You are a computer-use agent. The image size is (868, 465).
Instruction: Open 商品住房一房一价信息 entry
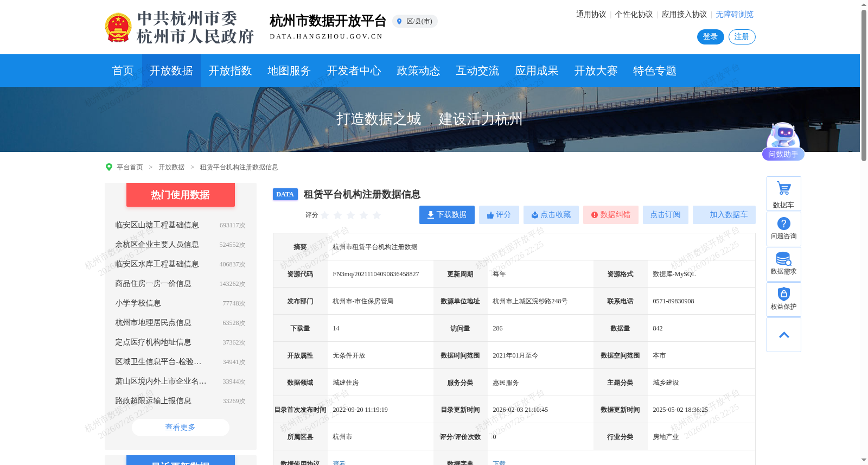(x=153, y=284)
